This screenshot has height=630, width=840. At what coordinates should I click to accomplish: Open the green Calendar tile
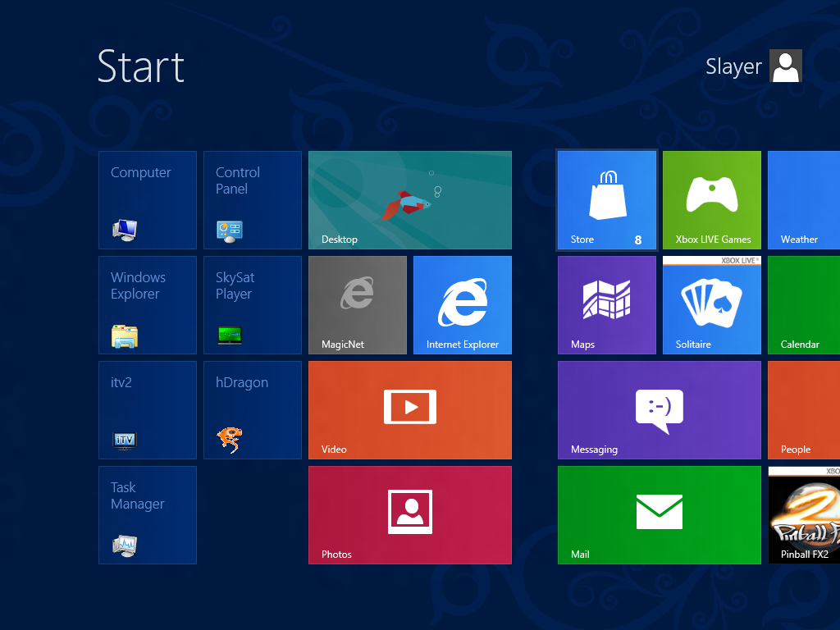pos(804,305)
